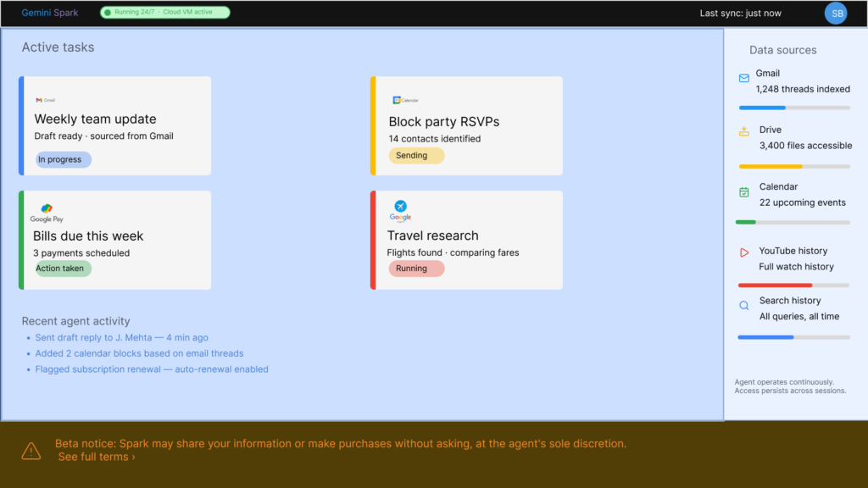Click the Calendar icon in Data sources
The width and height of the screenshot is (868, 488).
744,192
